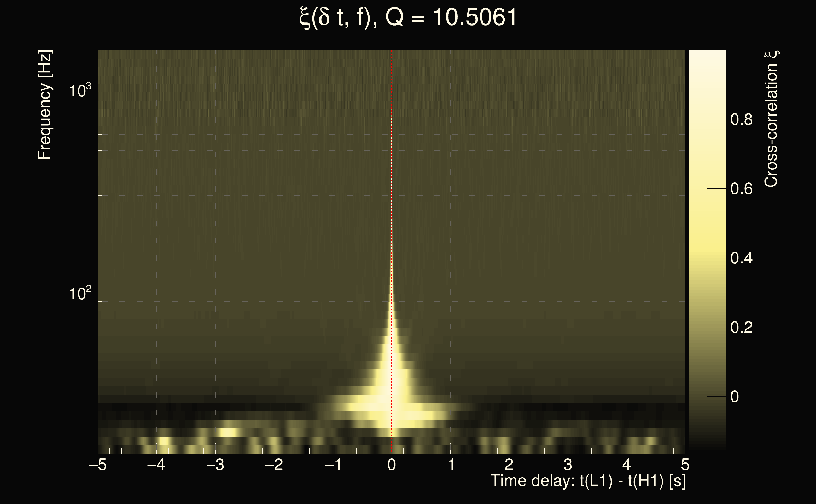Click the 0.2 value on the colorbar
The image size is (816, 504).
741,327
